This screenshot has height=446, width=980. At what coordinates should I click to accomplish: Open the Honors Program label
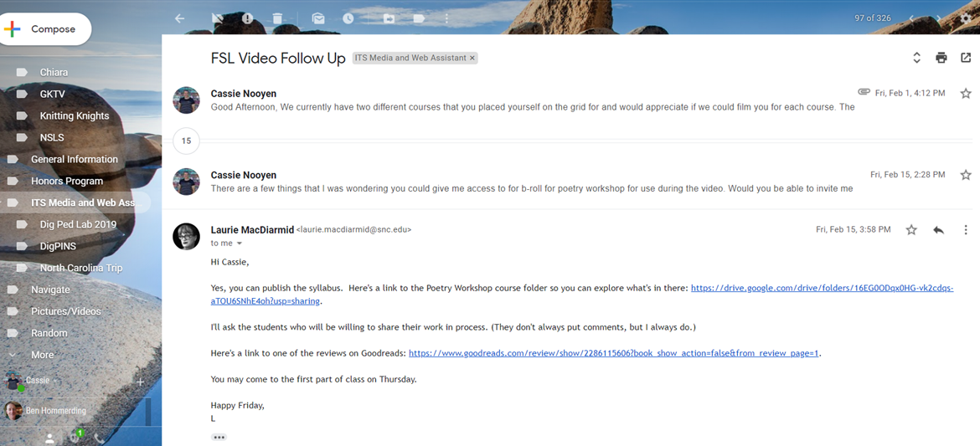(x=67, y=181)
